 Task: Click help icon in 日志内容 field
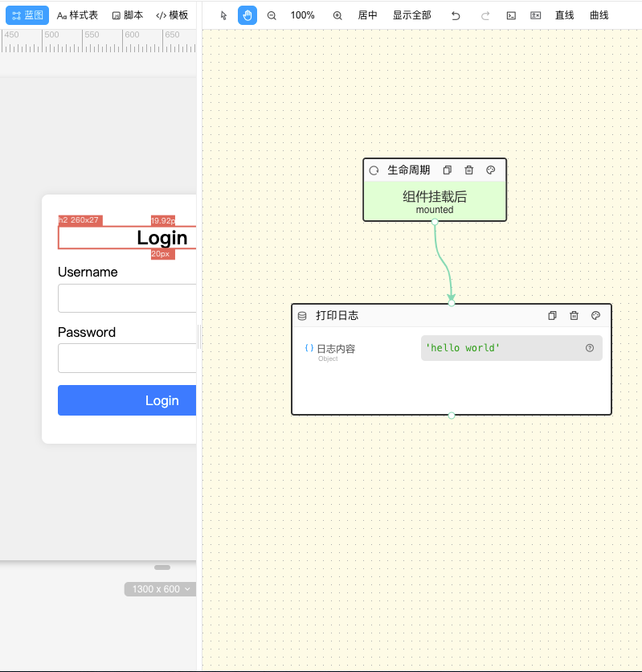[x=590, y=348]
